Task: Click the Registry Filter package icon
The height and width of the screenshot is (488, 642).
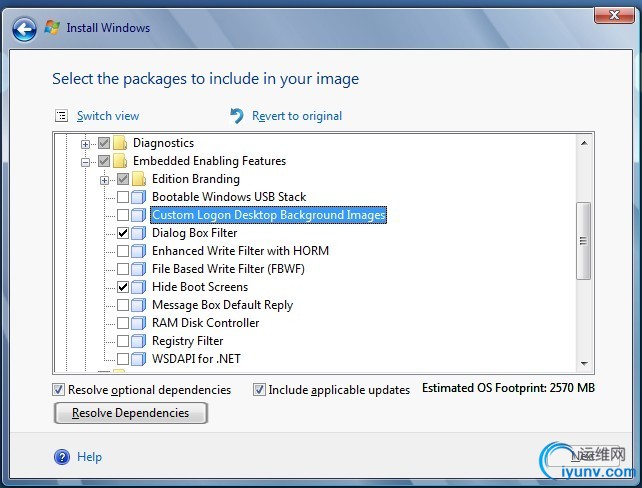Action: click(x=139, y=341)
